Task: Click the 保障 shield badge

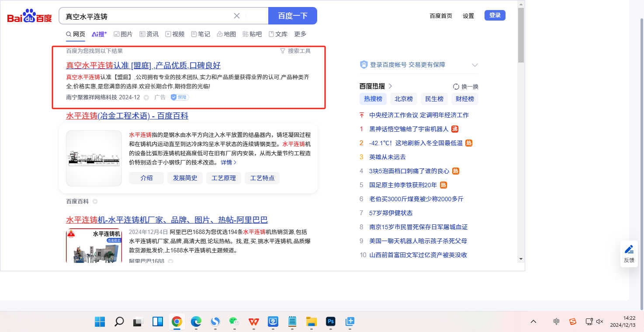Action: click(180, 97)
